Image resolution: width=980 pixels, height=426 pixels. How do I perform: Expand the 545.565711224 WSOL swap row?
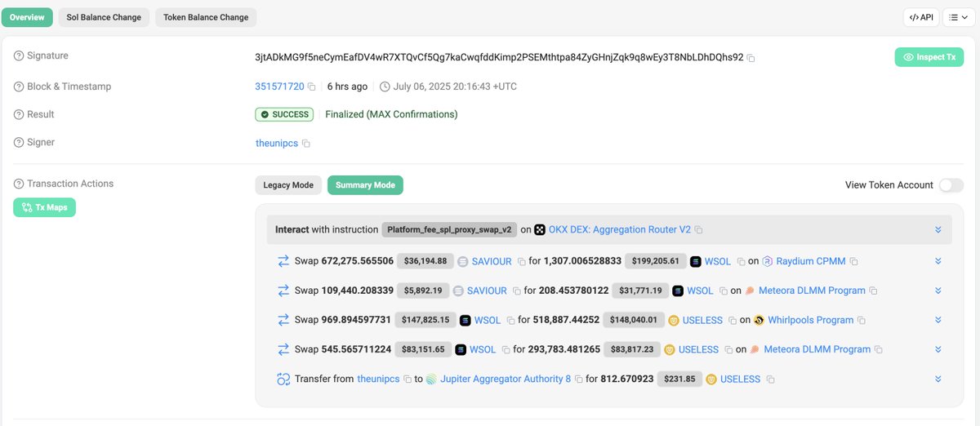[x=938, y=349]
